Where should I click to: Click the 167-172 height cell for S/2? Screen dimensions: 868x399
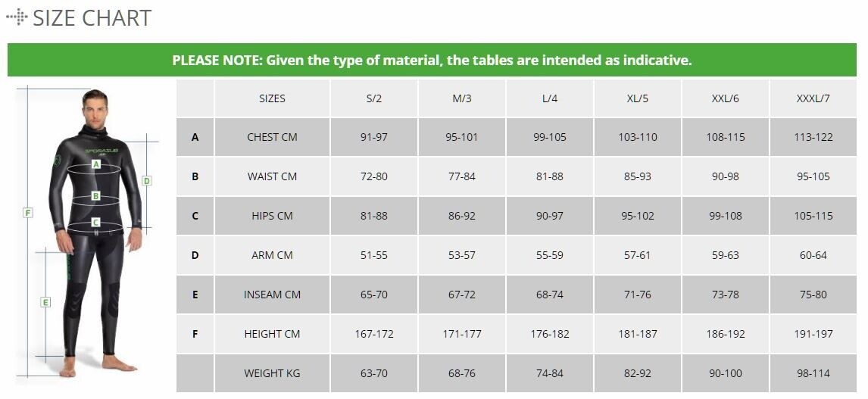pos(373,334)
